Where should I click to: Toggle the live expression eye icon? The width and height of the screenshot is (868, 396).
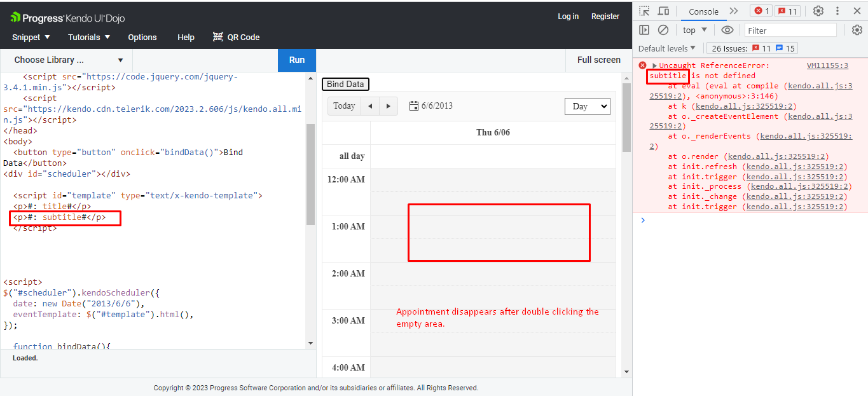pos(727,30)
